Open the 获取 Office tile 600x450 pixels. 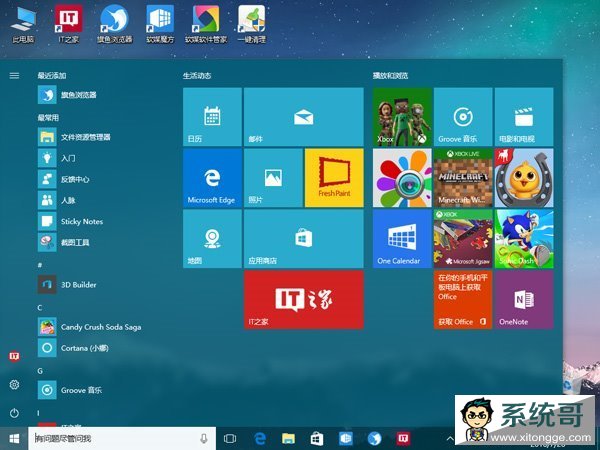[463, 300]
